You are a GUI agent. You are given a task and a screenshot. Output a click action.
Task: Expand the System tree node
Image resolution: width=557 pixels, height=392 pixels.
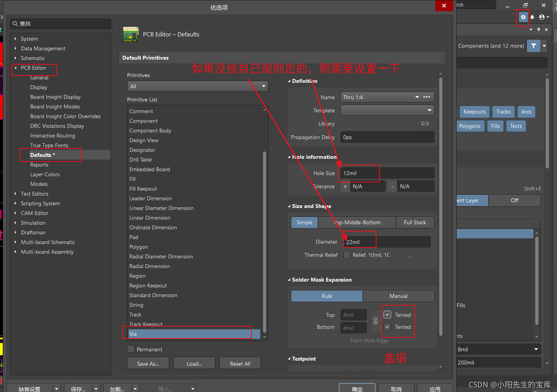click(x=15, y=39)
